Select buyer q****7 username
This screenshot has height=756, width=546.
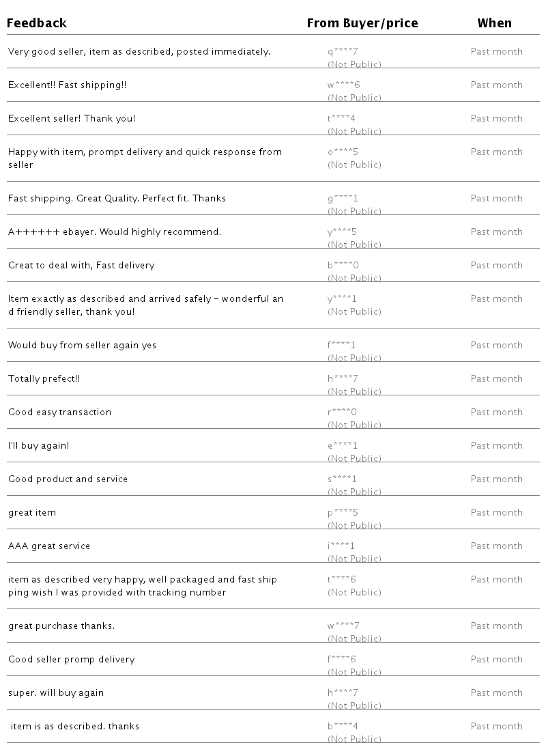click(343, 51)
